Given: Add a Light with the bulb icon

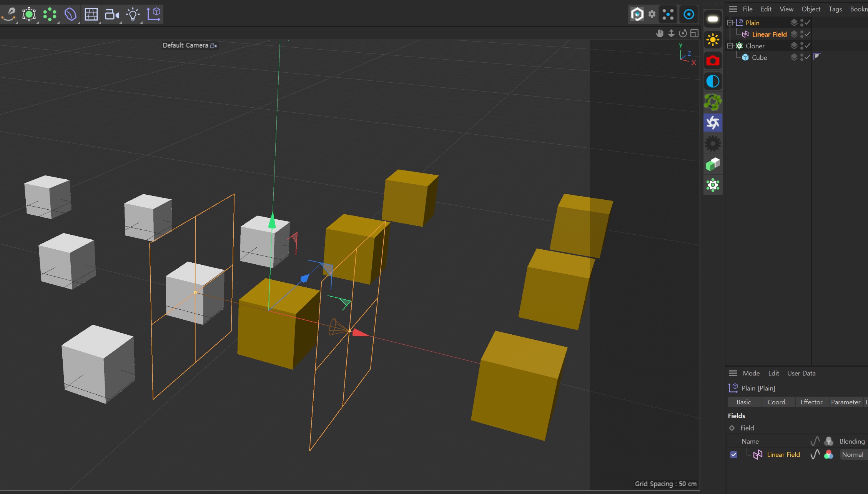Looking at the screenshot, I should point(133,15).
